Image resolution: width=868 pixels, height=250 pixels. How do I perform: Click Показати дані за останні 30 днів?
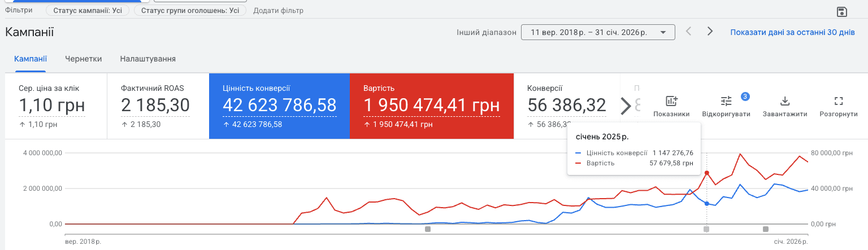(792, 32)
